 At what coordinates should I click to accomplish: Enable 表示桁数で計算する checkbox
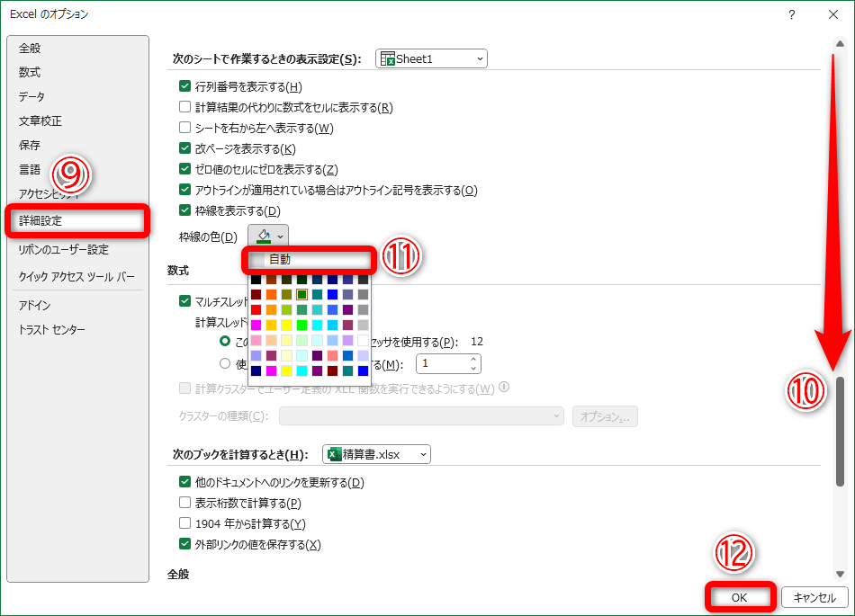(184, 504)
